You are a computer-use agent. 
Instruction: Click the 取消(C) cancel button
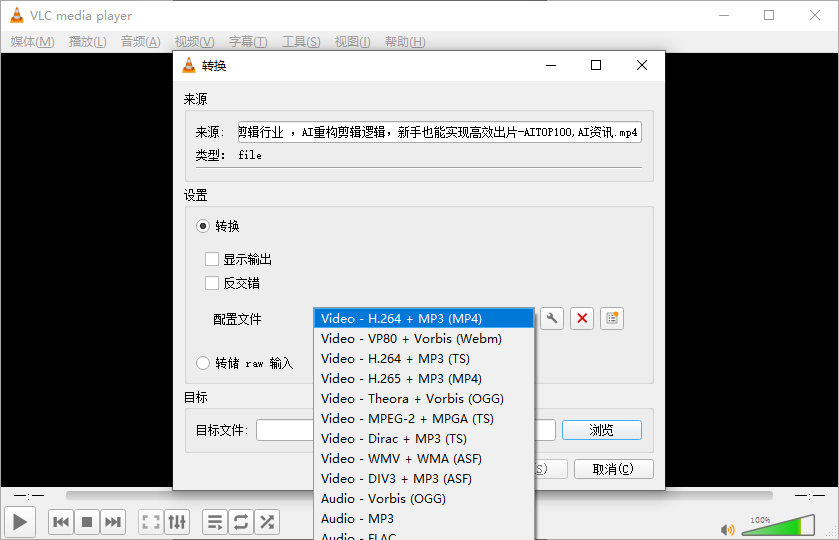pyautogui.click(x=613, y=469)
